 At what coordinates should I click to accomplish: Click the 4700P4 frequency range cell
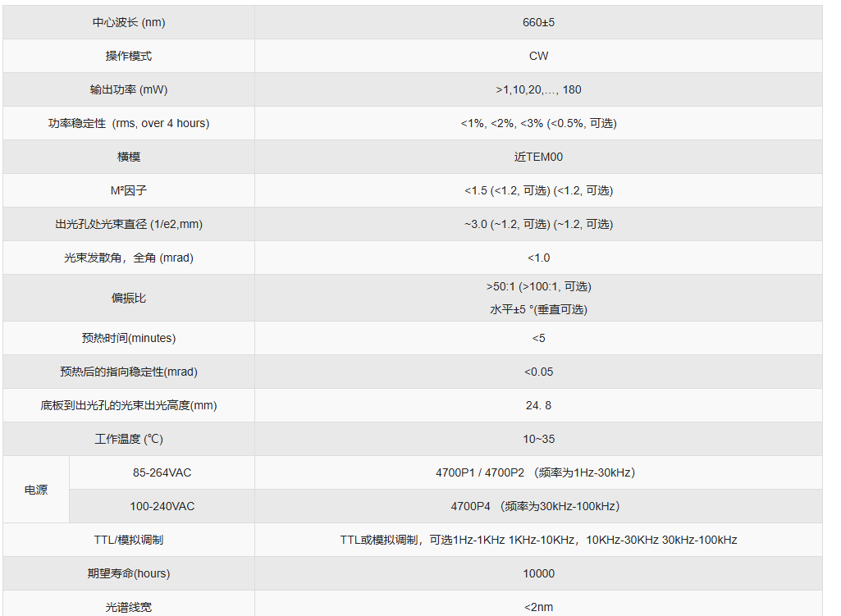[x=538, y=506]
